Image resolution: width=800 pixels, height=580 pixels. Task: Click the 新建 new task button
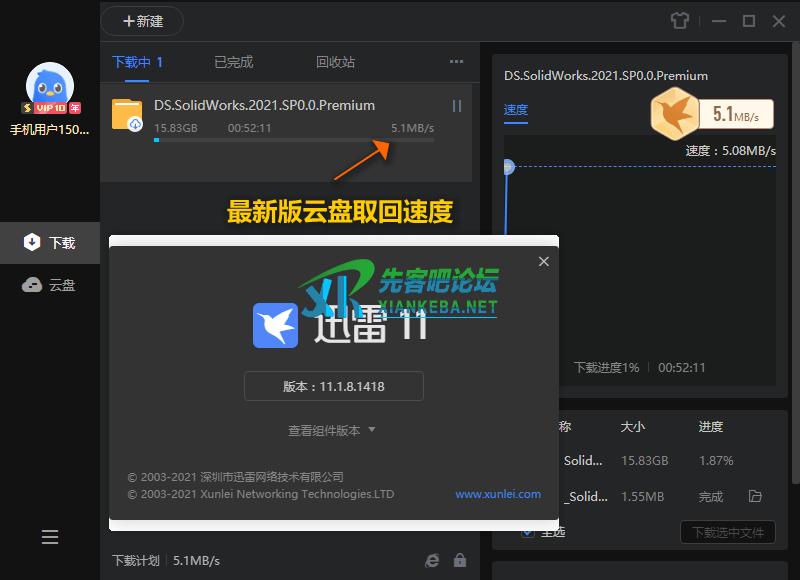(142, 21)
